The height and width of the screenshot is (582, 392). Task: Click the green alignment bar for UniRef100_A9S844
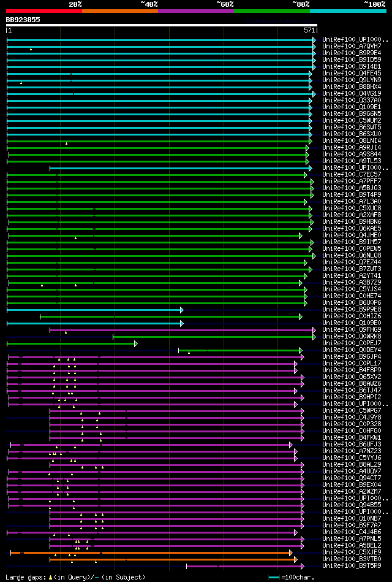(x=157, y=155)
